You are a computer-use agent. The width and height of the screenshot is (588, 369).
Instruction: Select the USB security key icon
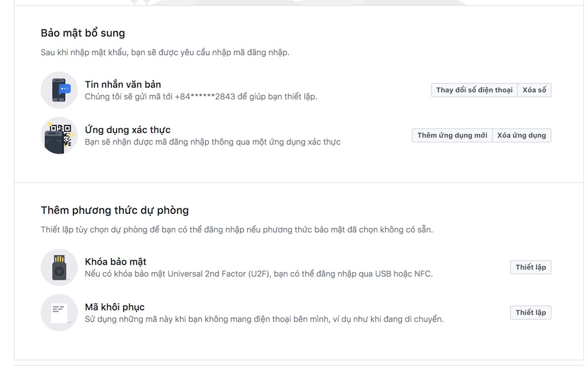coord(59,267)
